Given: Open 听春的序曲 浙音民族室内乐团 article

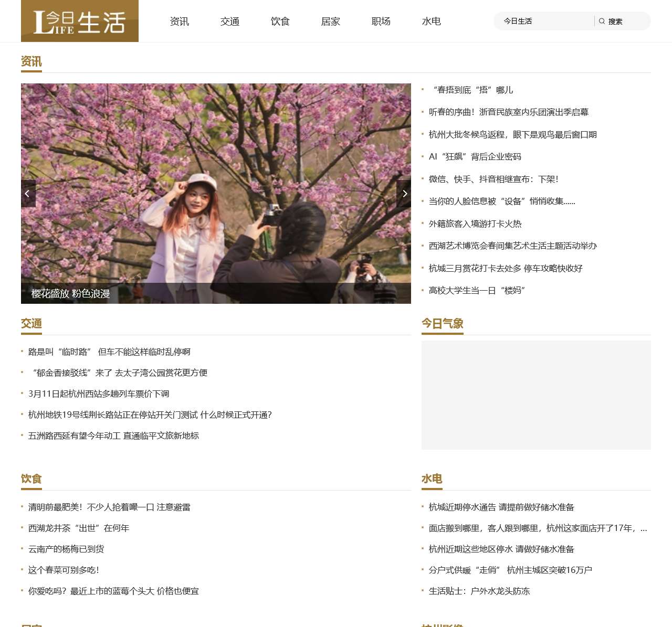Looking at the screenshot, I should 509,112.
